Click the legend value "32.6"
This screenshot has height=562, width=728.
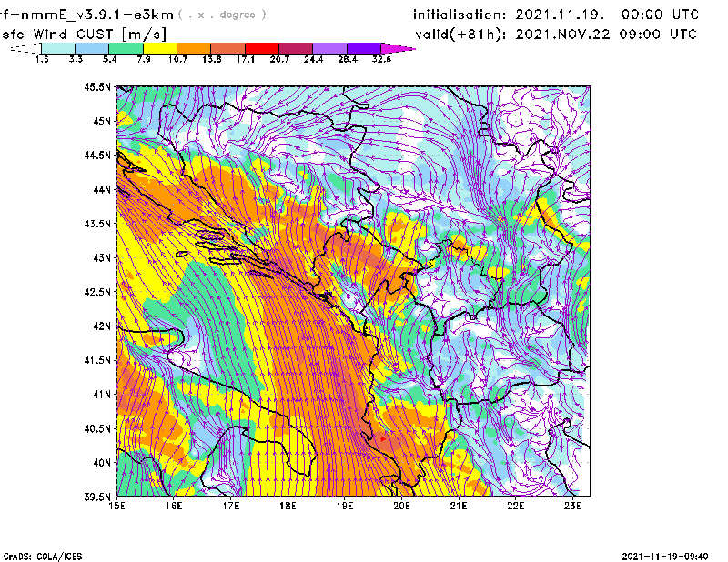[x=381, y=59]
